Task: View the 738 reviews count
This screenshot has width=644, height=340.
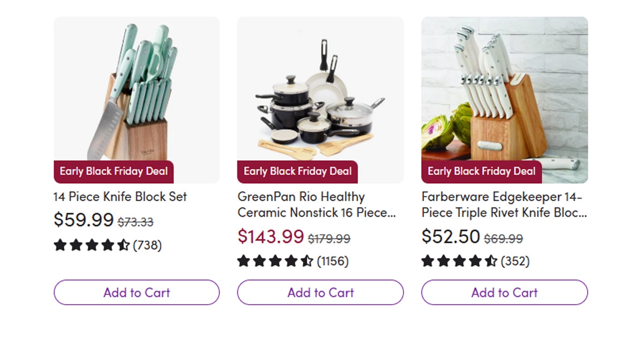Action: click(147, 246)
